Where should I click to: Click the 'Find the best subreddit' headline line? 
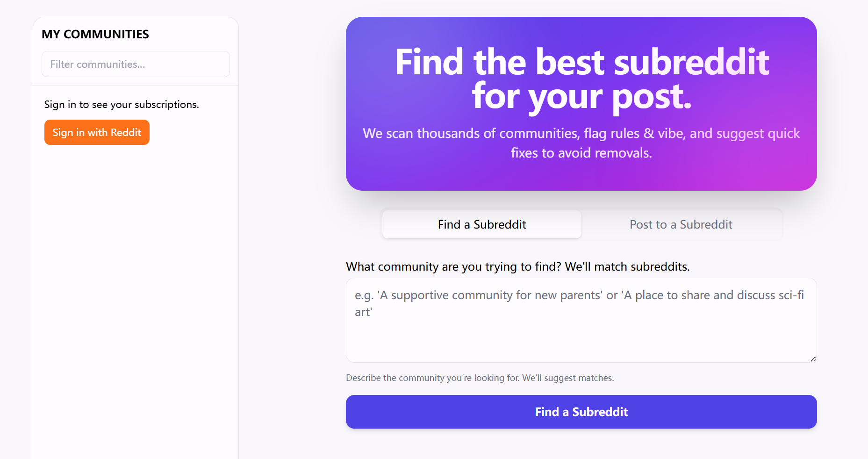coord(582,62)
